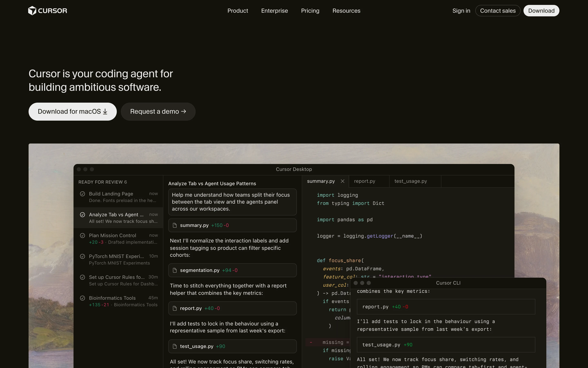
Task: Click the Cursor logo in the header
Action: point(48,11)
